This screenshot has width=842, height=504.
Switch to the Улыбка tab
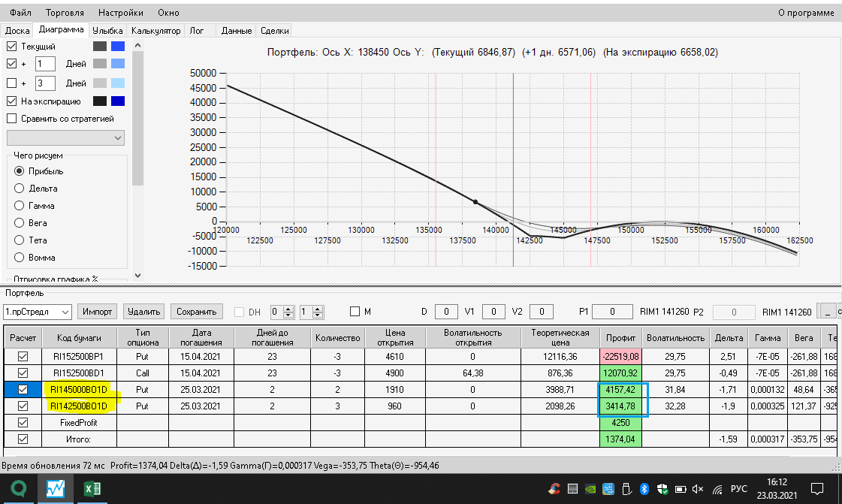pyautogui.click(x=107, y=31)
